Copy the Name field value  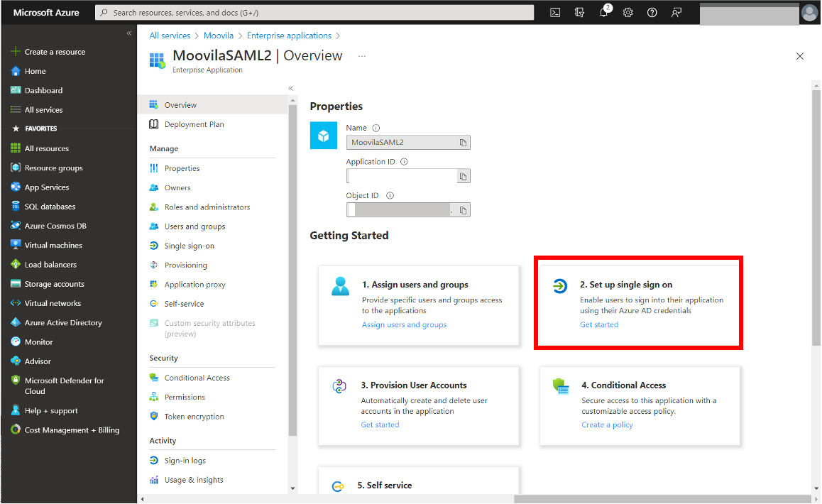[x=463, y=143]
